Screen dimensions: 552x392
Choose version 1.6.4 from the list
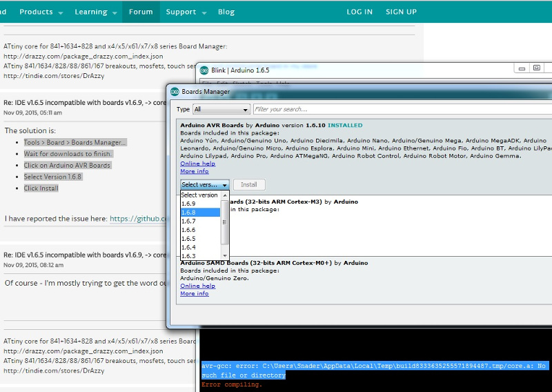tap(200, 247)
